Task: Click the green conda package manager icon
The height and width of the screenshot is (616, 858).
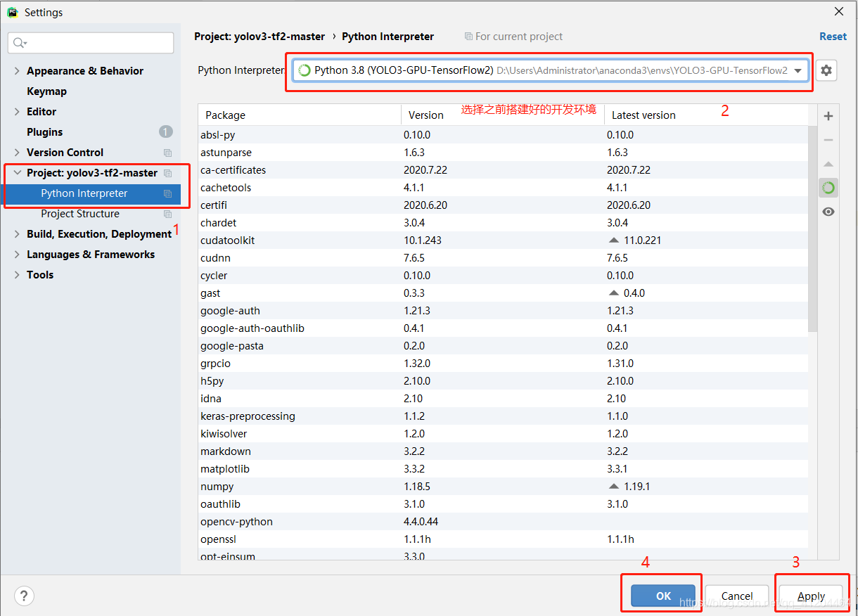Action: [x=828, y=188]
